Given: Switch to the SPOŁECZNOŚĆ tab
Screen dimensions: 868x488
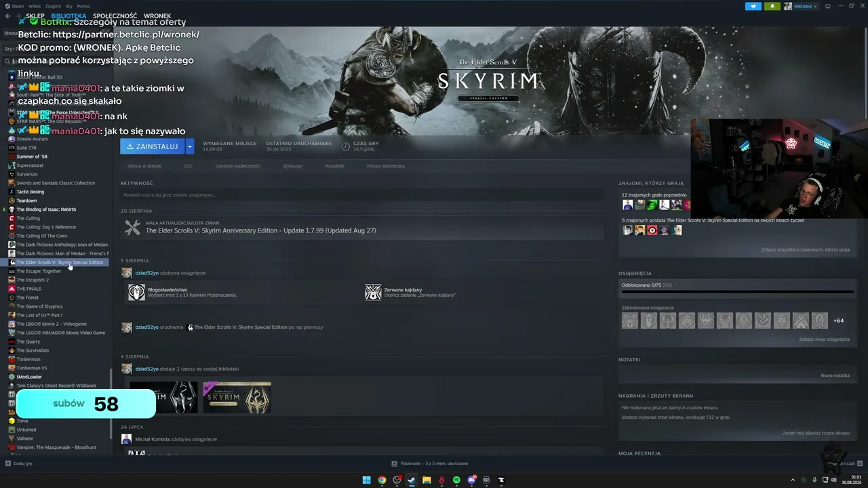Looking at the screenshot, I should [115, 16].
